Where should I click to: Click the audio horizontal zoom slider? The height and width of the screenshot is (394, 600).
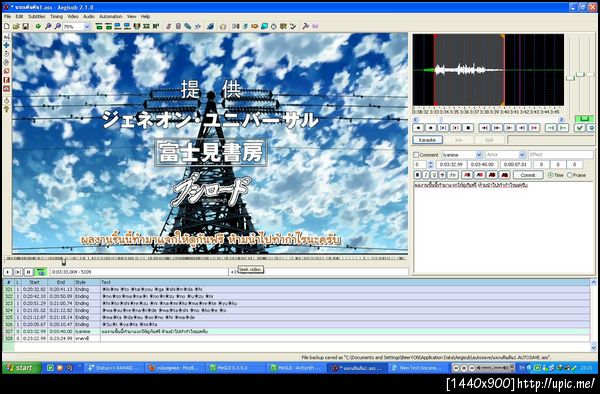click(571, 78)
